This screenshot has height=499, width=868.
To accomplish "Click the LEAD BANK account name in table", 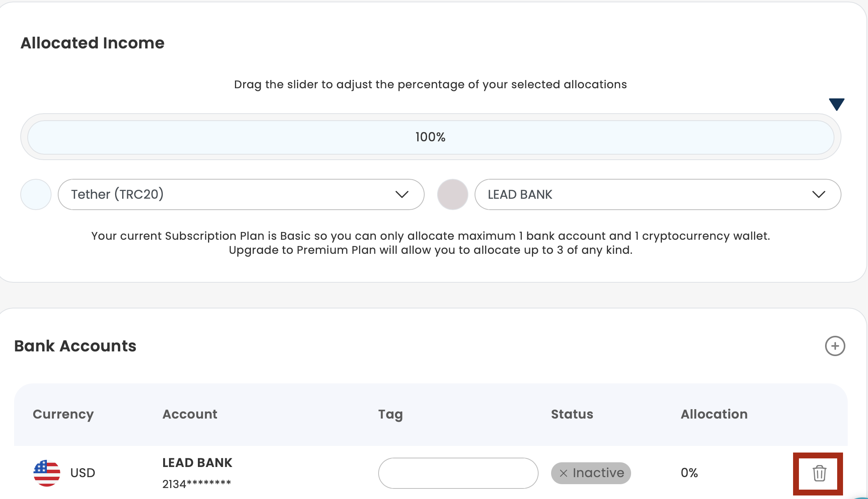I will [197, 463].
